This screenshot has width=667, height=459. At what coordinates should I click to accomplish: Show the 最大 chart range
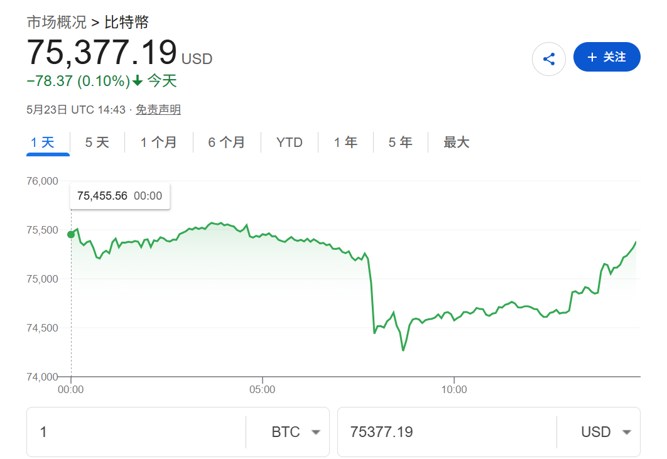[x=456, y=142]
